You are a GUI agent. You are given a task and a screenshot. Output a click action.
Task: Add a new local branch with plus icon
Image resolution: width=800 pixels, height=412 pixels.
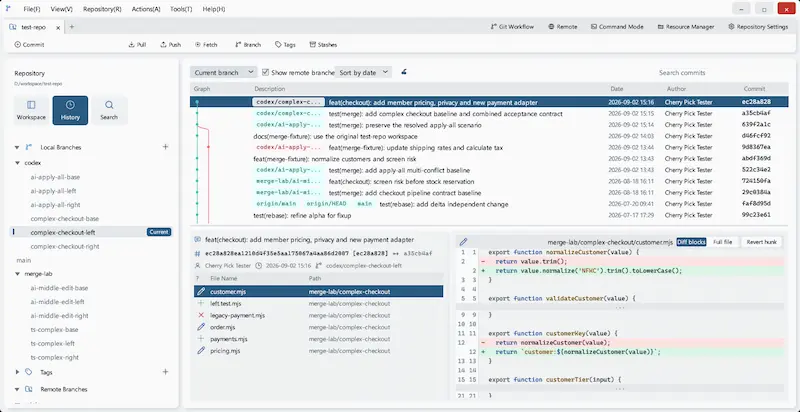(165, 147)
